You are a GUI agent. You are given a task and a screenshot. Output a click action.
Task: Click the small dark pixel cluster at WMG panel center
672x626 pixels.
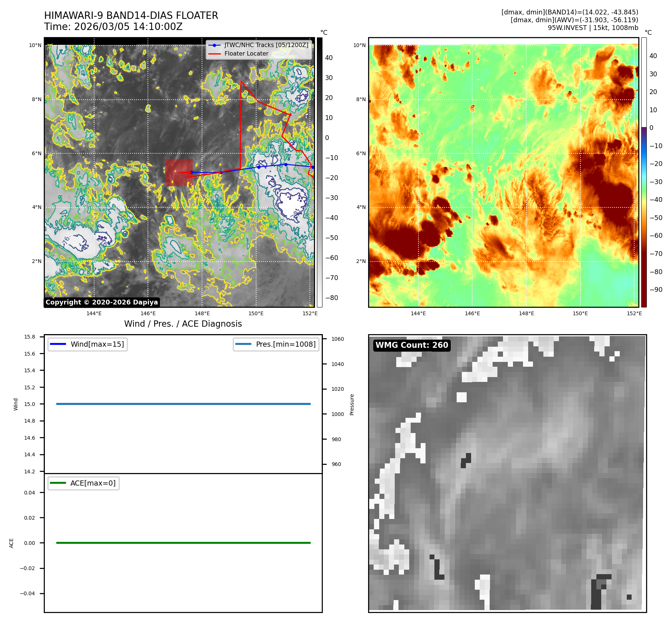466,460
